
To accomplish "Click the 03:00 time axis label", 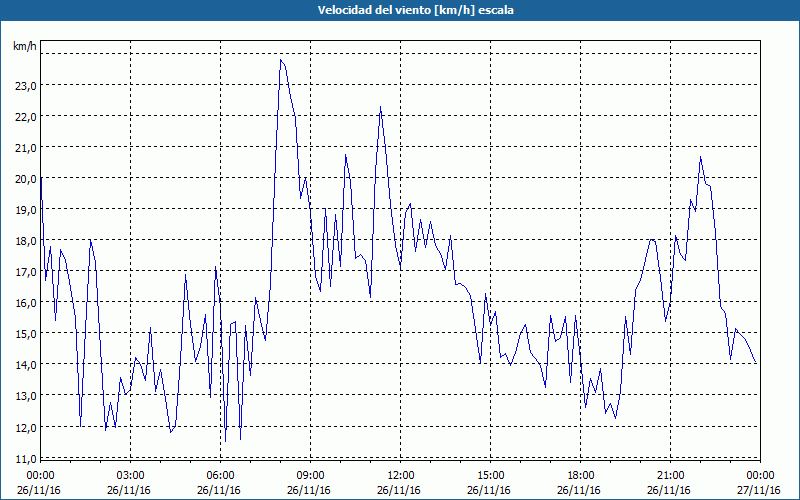I will coord(130,476).
